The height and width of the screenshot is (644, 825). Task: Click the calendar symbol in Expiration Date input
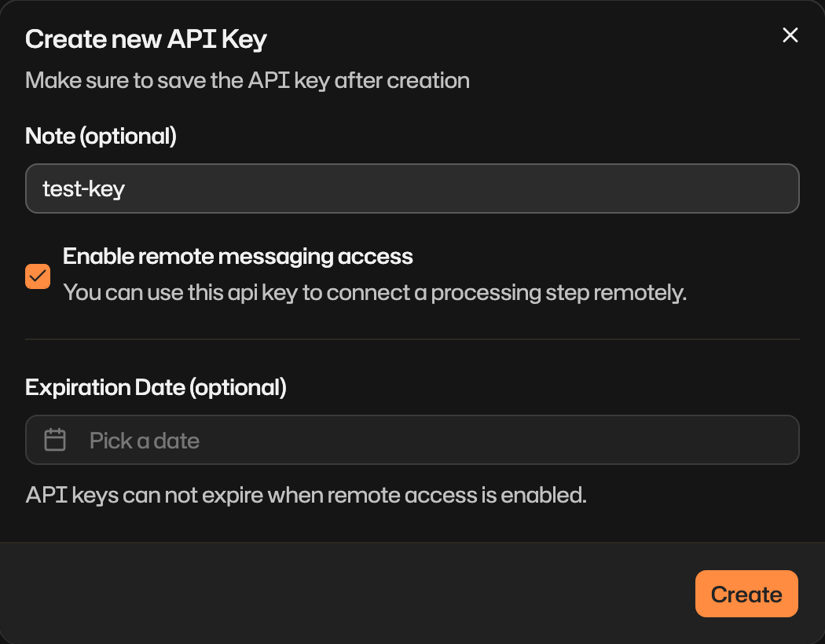pos(54,440)
